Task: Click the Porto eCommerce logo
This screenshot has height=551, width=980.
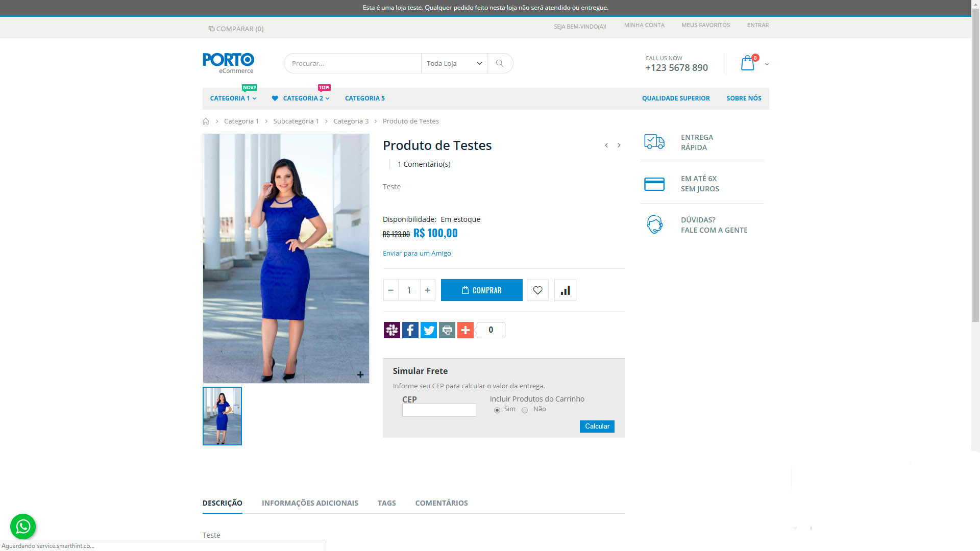Action: coord(228,63)
